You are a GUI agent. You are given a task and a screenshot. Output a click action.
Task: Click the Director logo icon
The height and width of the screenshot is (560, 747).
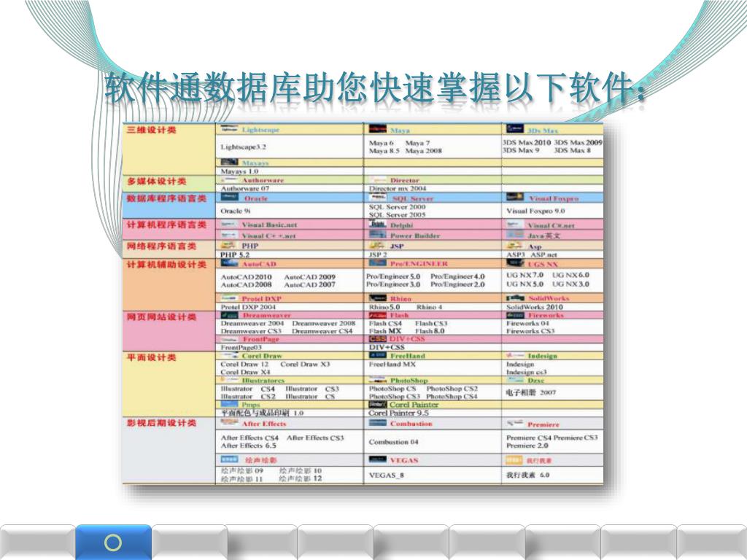point(377,180)
